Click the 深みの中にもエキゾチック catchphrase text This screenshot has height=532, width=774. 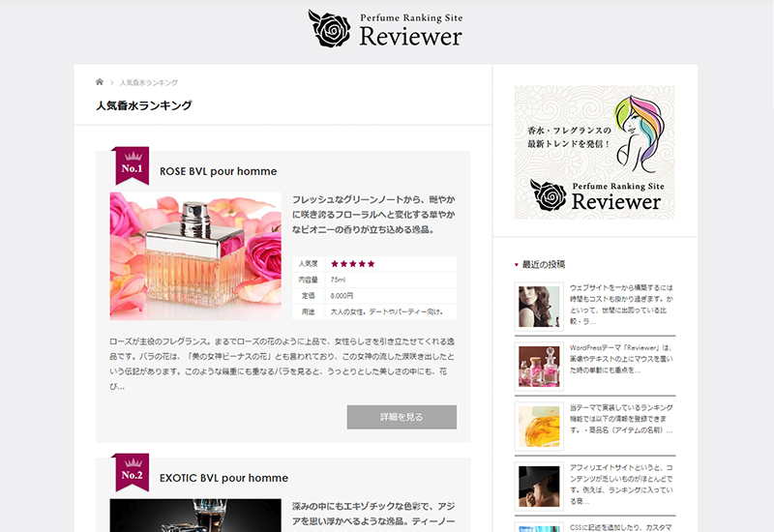pyautogui.click(x=373, y=514)
